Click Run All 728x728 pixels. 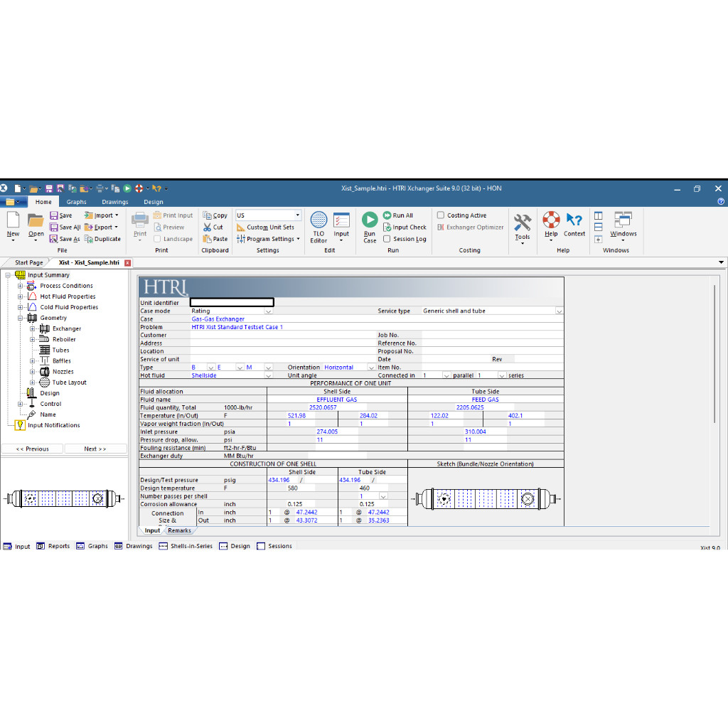click(398, 215)
